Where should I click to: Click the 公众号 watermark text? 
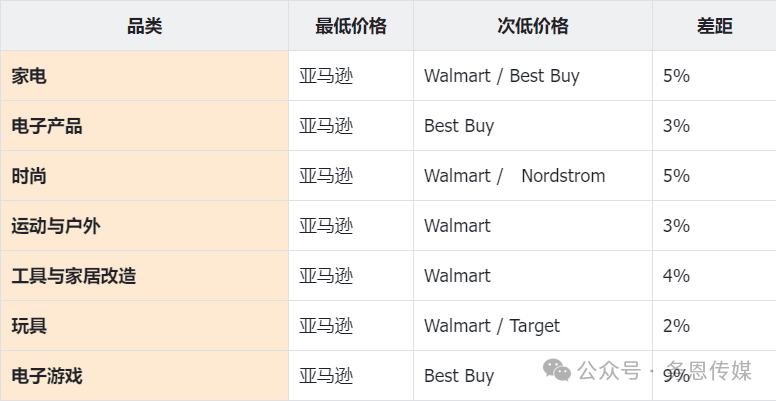click(609, 370)
